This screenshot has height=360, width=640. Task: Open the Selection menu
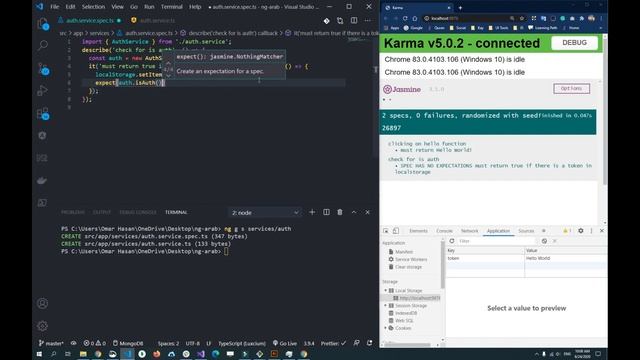(x=93, y=7)
